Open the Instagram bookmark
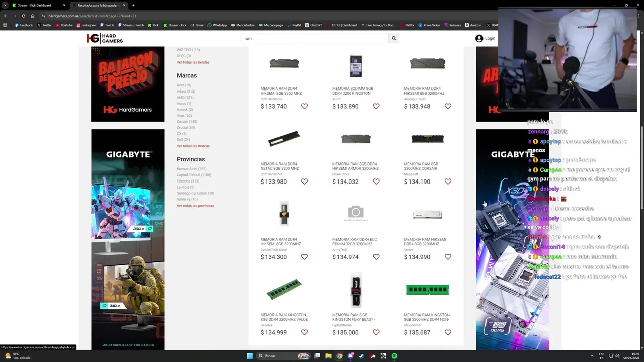This screenshot has height=362, width=644. click(86, 25)
